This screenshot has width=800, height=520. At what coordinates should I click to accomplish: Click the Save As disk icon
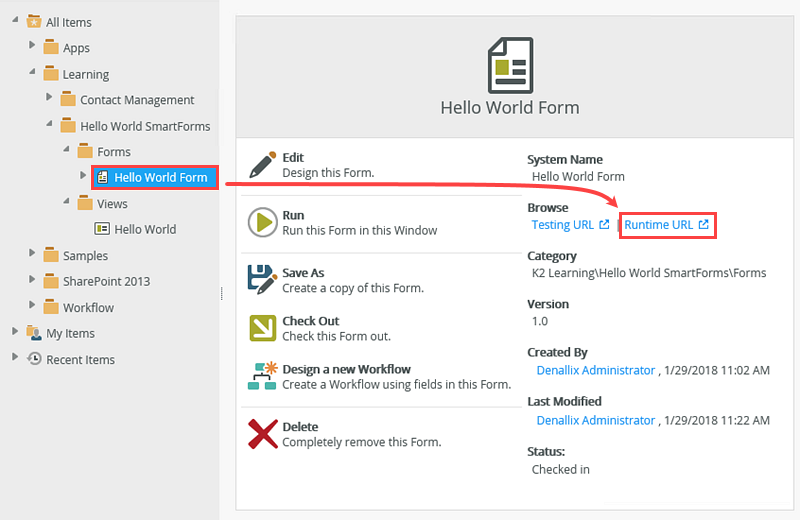point(262,280)
